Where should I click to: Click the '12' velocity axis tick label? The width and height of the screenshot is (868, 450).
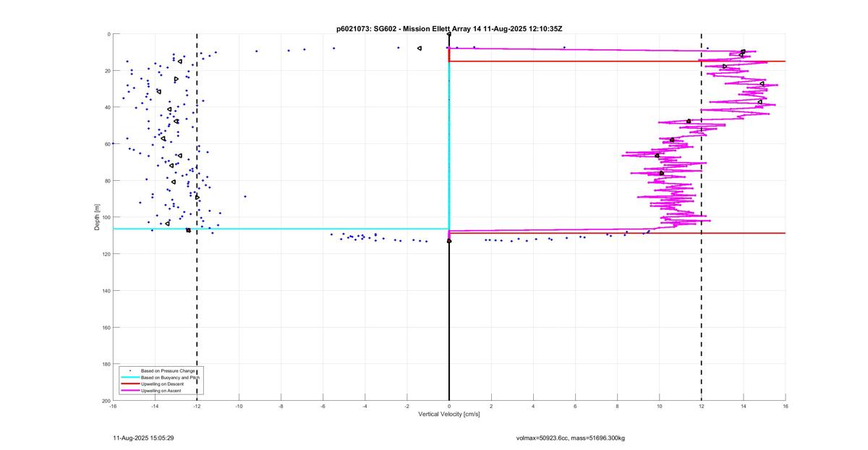click(702, 406)
